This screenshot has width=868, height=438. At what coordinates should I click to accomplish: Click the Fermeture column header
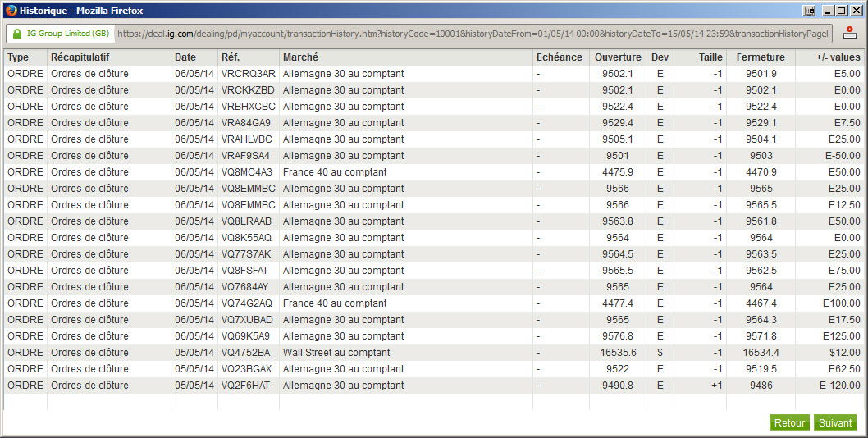[761, 57]
